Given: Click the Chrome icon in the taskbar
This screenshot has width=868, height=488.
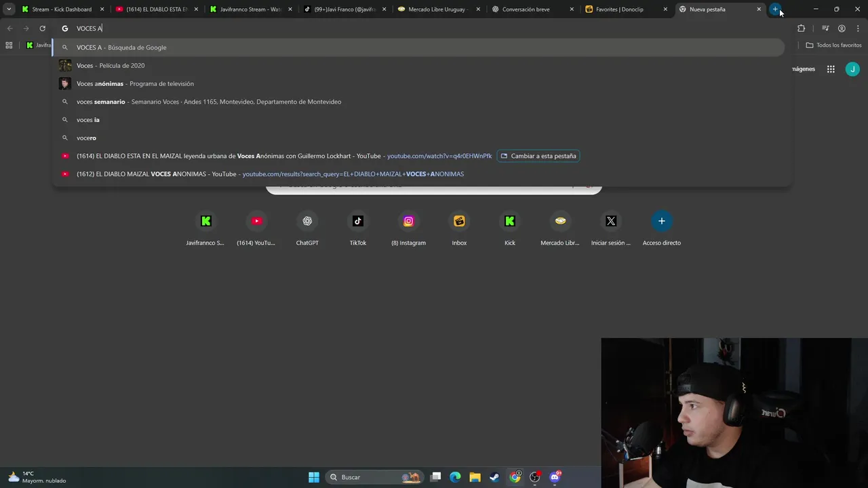Looking at the screenshot, I should point(515,477).
